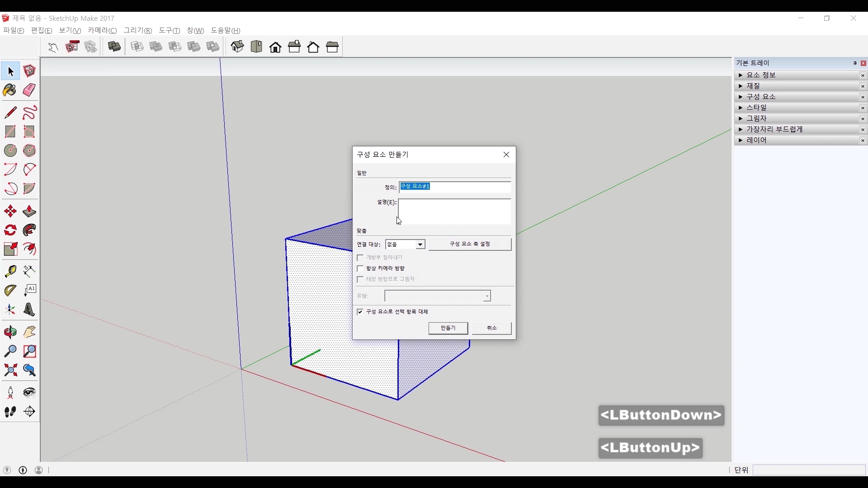The height and width of the screenshot is (488, 868).
Task: Select the Eraser tool
Action: [29, 90]
